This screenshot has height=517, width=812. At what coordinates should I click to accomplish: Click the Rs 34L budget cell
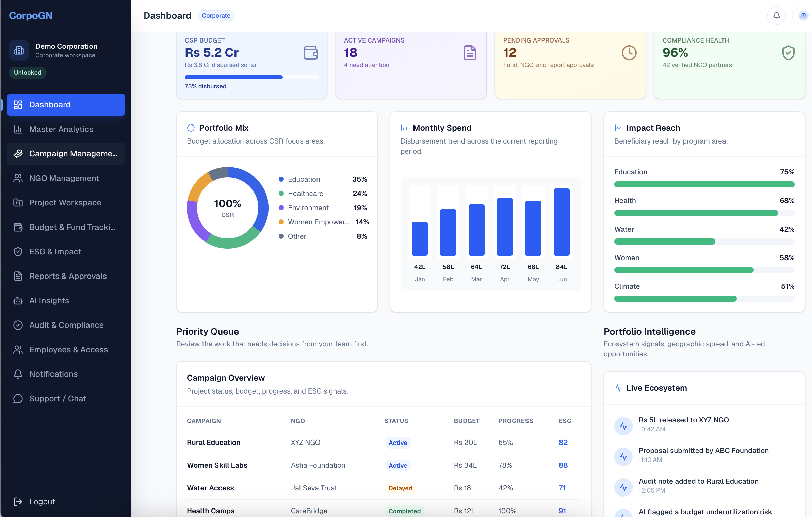tap(465, 465)
